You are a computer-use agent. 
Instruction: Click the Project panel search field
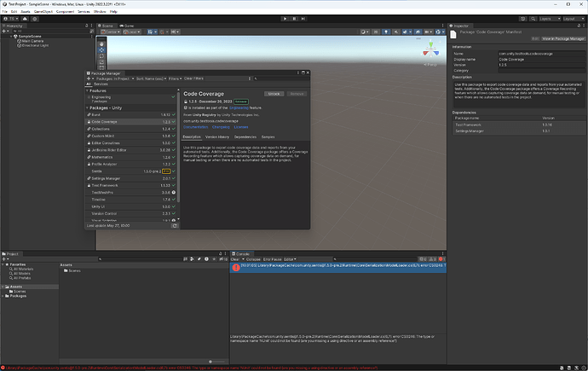(x=140, y=259)
